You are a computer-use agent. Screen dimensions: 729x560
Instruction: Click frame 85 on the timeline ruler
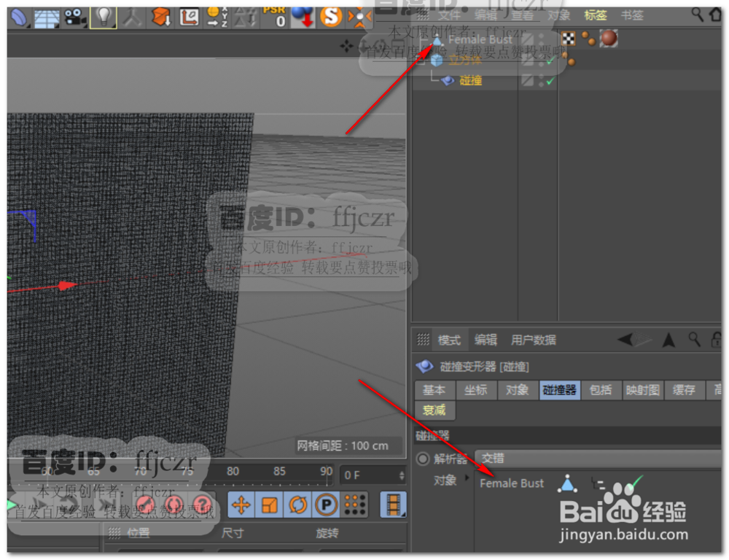279,471
